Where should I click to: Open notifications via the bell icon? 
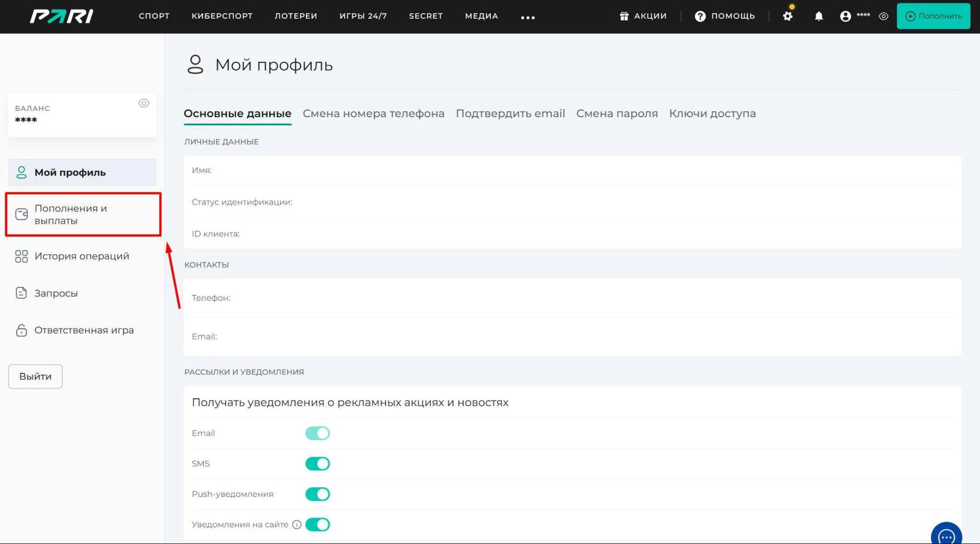(x=818, y=16)
